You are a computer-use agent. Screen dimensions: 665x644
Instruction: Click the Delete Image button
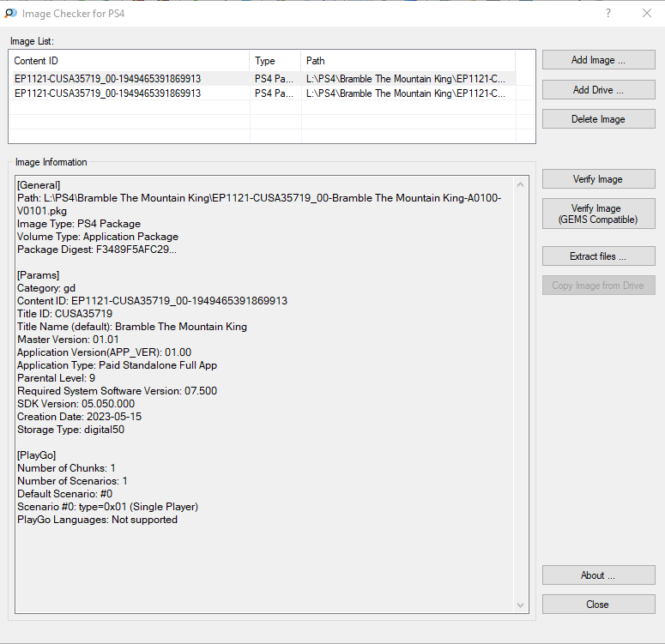[598, 119]
